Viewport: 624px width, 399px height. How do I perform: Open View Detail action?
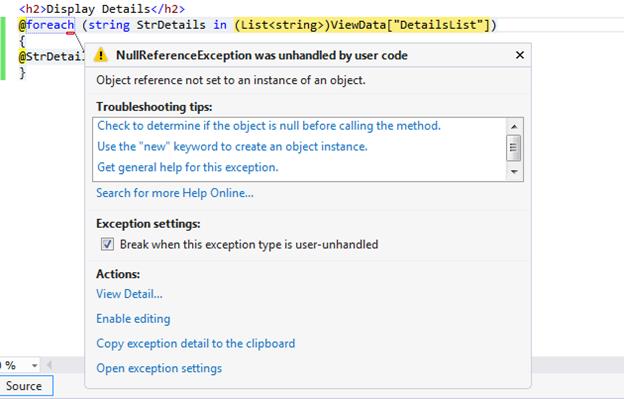129,294
